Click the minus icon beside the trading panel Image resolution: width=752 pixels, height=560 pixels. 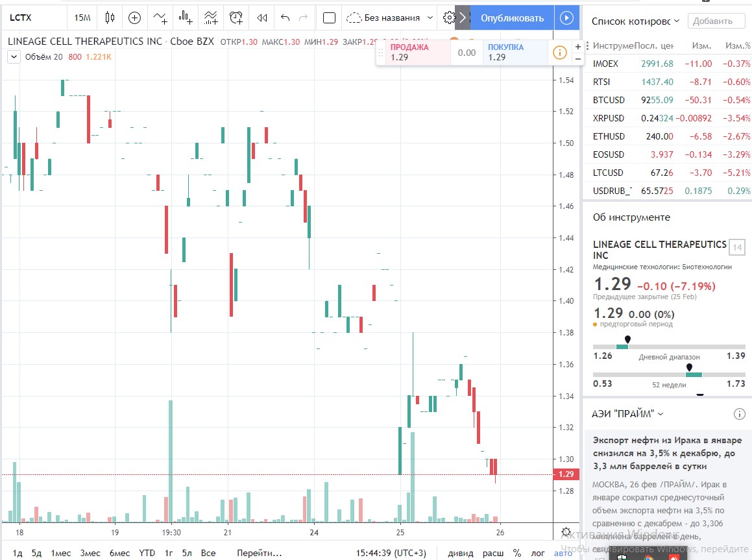(578, 59)
